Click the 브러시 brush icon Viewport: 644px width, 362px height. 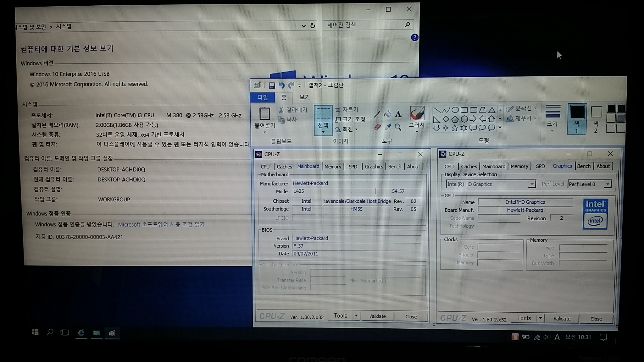coord(417,113)
